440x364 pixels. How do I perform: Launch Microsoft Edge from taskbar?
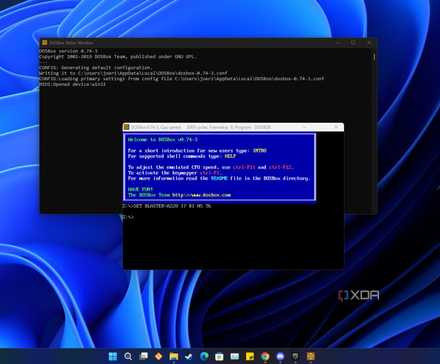(204, 356)
